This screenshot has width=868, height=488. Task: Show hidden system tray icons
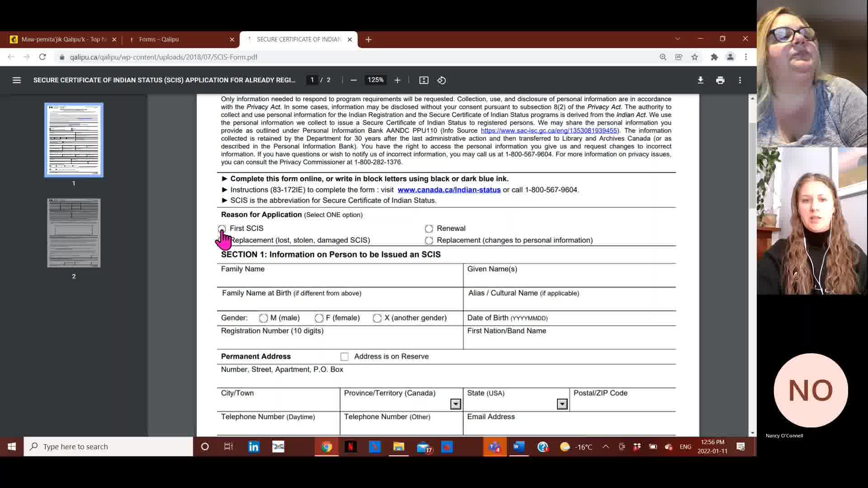(605, 447)
